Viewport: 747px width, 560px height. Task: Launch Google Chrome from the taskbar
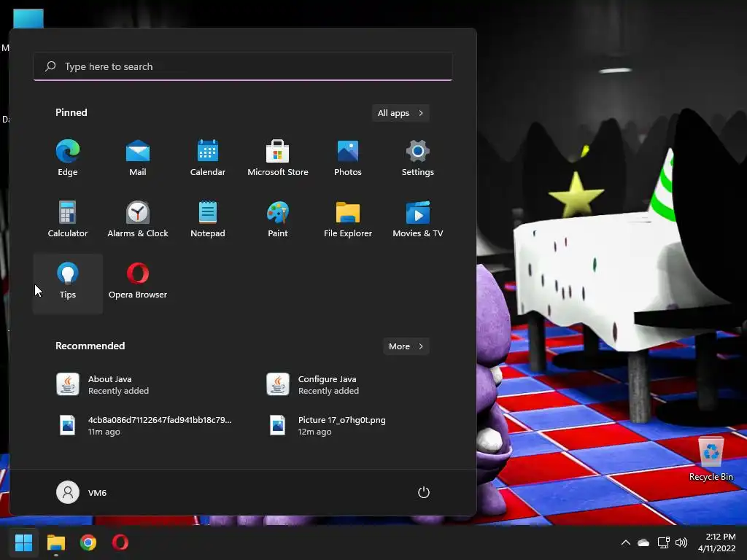click(x=88, y=542)
